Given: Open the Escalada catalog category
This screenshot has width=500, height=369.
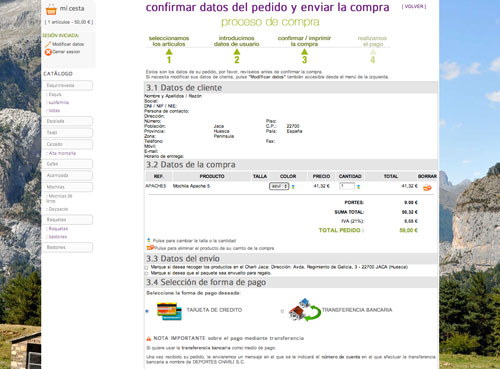Looking at the screenshot, I should [x=67, y=121].
